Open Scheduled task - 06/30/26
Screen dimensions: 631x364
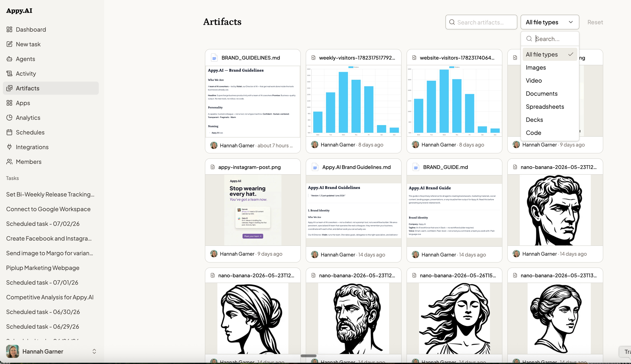click(x=43, y=312)
